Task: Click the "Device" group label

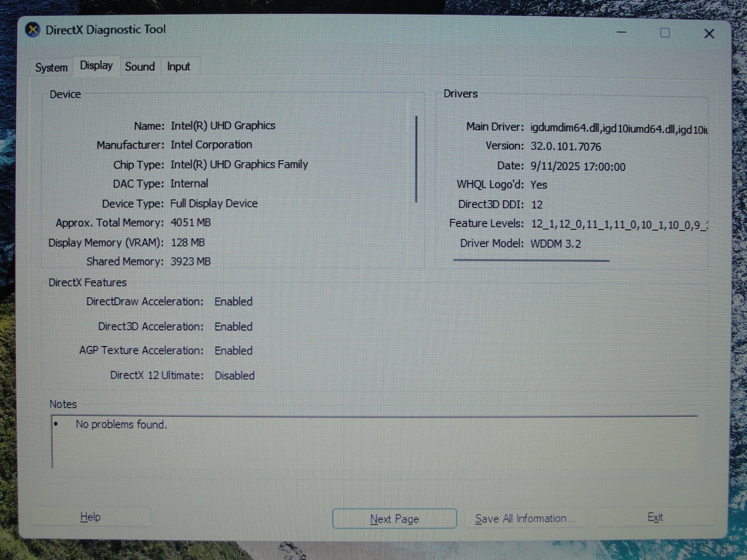Action: [x=65, y=94]
